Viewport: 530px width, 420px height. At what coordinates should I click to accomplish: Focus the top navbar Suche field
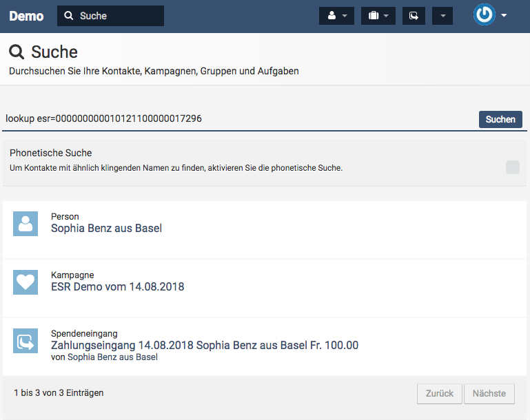(x=110, y=16)
